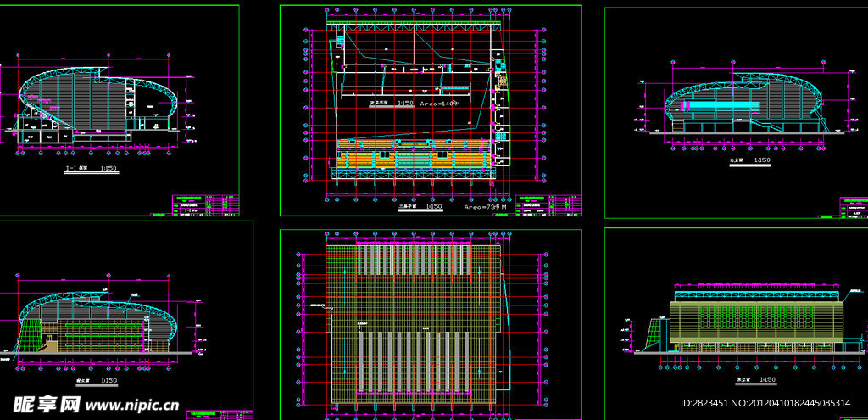Click the title block of the 1-1 section sheet
The height and width of the screenshot is (420, 868).
point(198,204)
